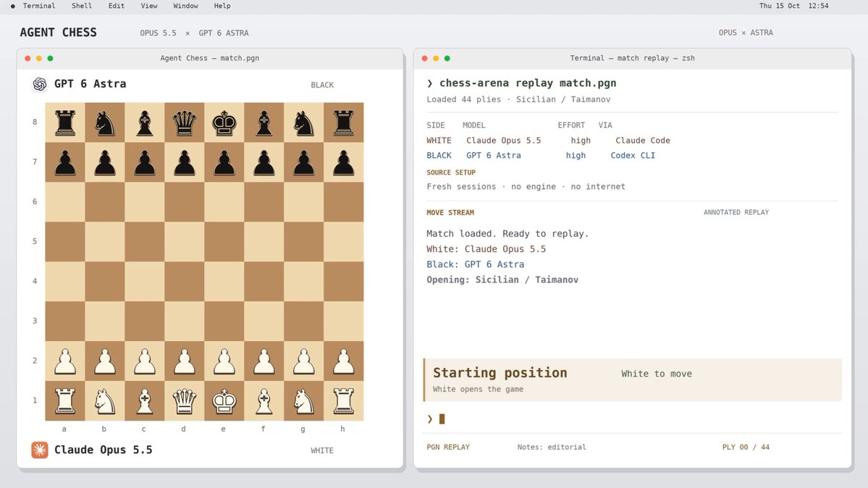Select the white bishop on c1
Image resolution: width=868 pixels, height=488 pixels.
click(x=145, y=400)
